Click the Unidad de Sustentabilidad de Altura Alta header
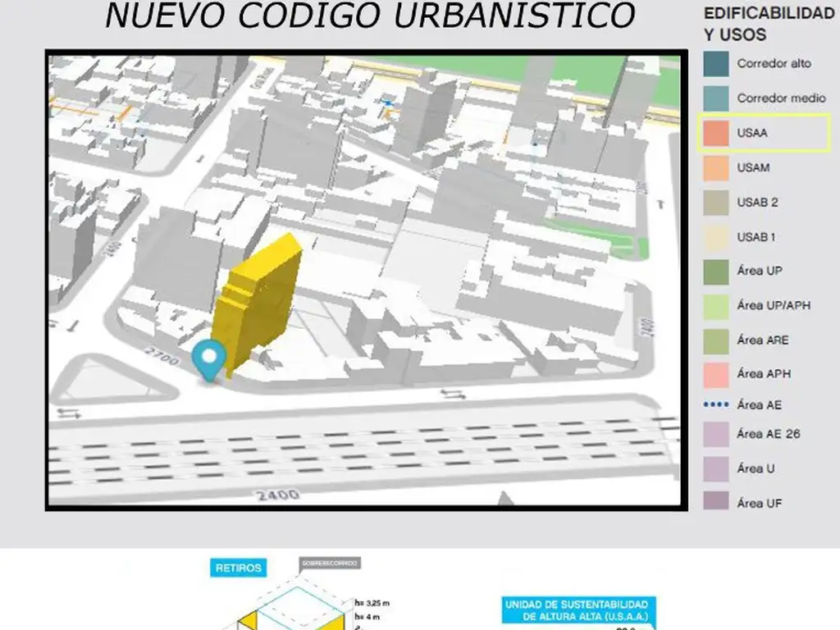This screenshot has width=840, height=630. [x=581, y=610]
